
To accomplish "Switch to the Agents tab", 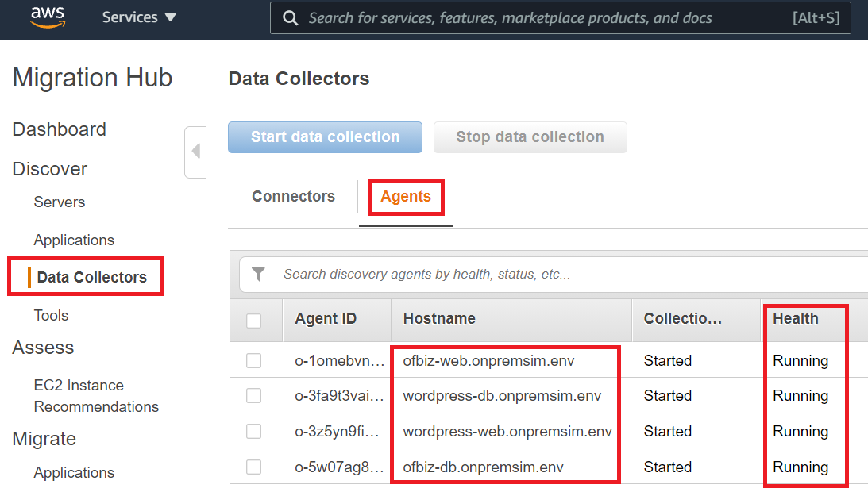I will [x=405, y=197].
